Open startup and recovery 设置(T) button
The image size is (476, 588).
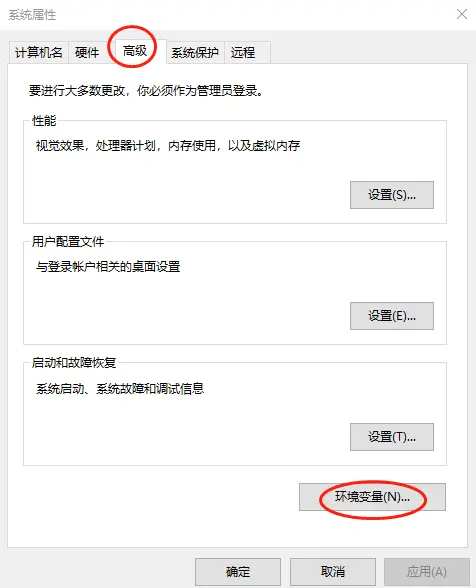392,437
